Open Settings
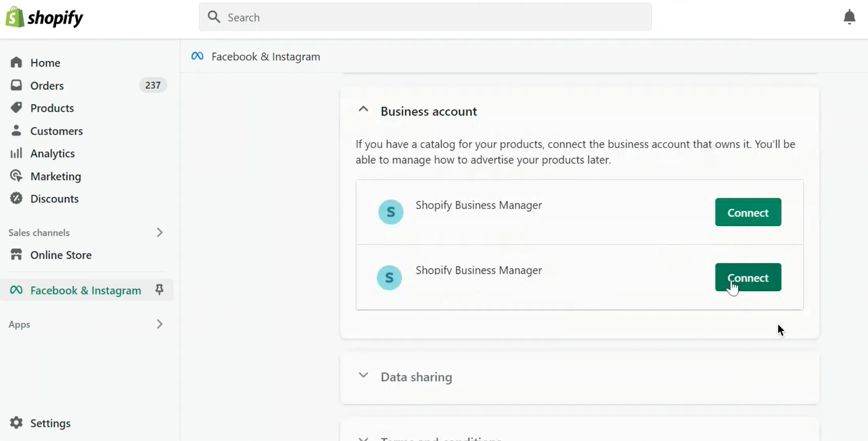 [x=50, y=424]
